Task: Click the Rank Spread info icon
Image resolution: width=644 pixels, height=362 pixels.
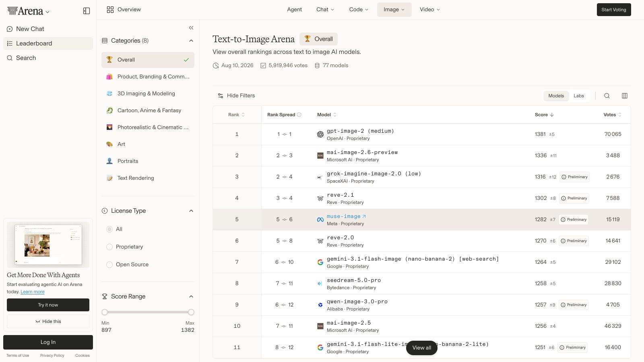Action: [299, 115]
